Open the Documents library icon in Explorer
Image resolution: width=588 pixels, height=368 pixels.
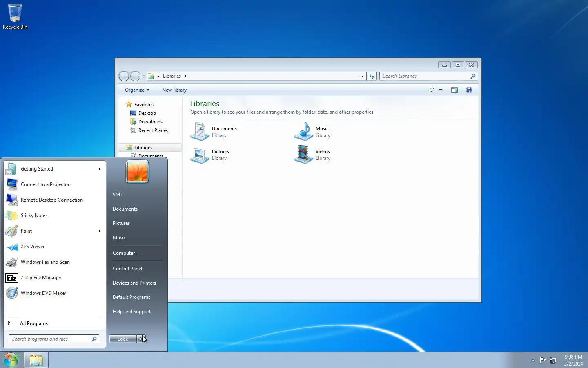tap(200, 132)
